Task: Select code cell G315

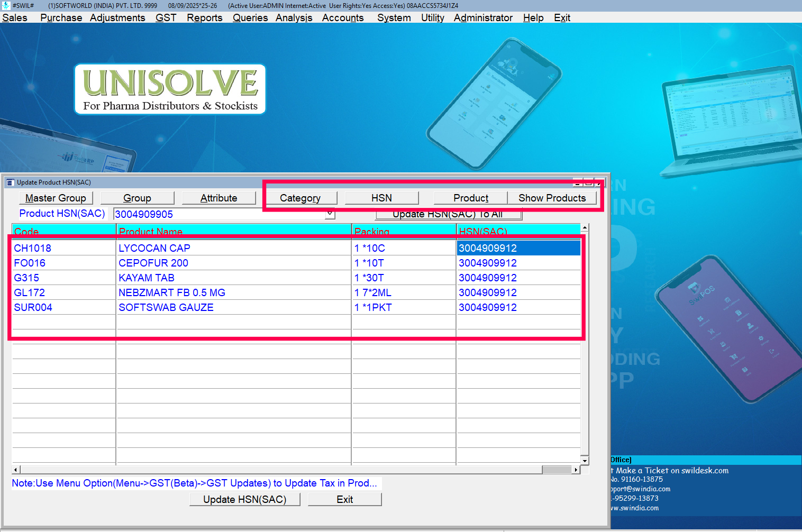Action: [64, 278]
